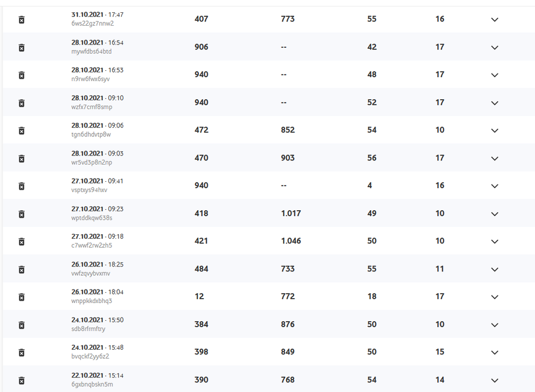
Task: Show details for sdb8rfrmftry entry
Action: pos(494,325)
